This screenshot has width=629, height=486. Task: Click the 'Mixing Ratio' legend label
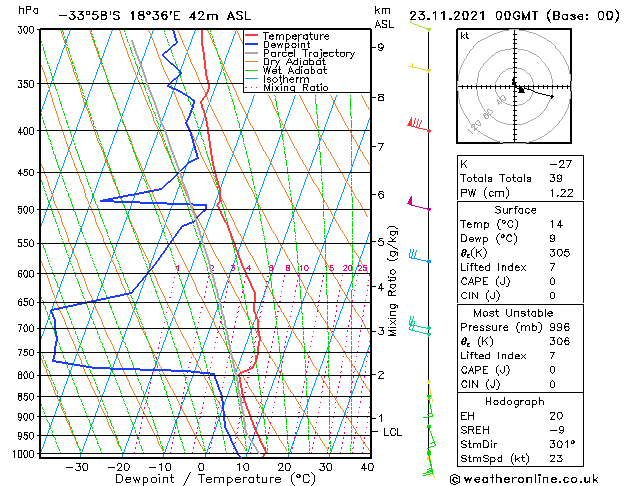pyautogui.click(x=296, y=87)
